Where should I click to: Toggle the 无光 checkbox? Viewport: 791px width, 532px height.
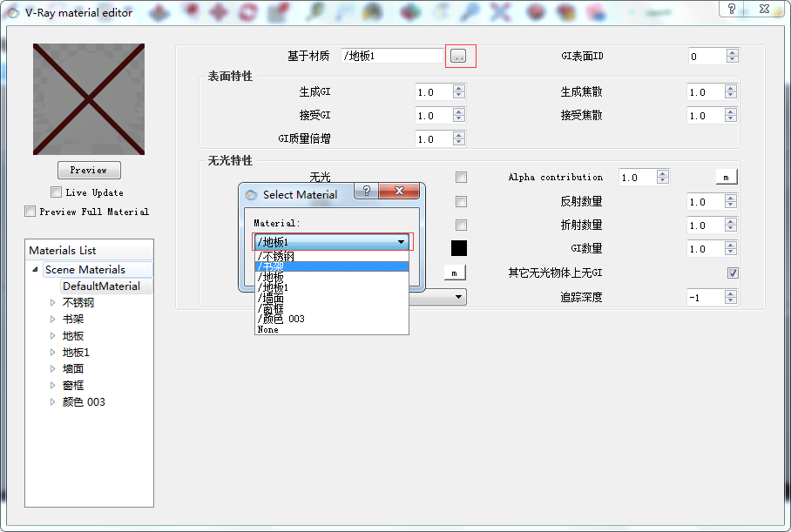pos(461,177)
